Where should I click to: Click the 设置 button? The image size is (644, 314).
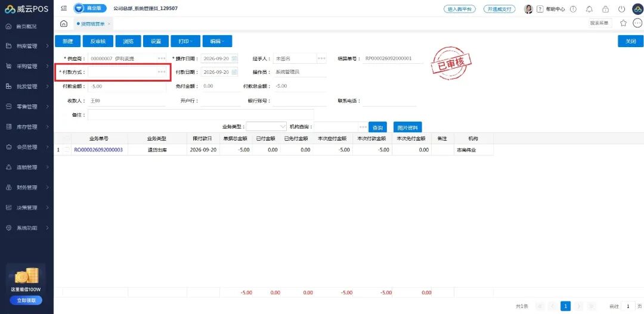tap(156, 41)
